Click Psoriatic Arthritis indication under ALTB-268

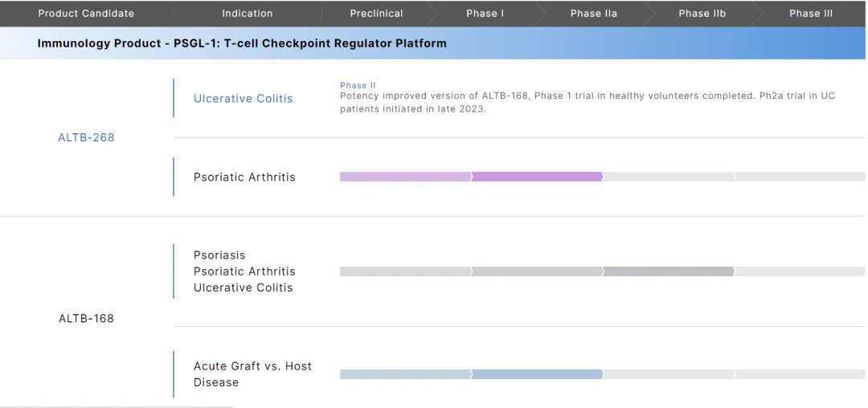tap(244, 177)
